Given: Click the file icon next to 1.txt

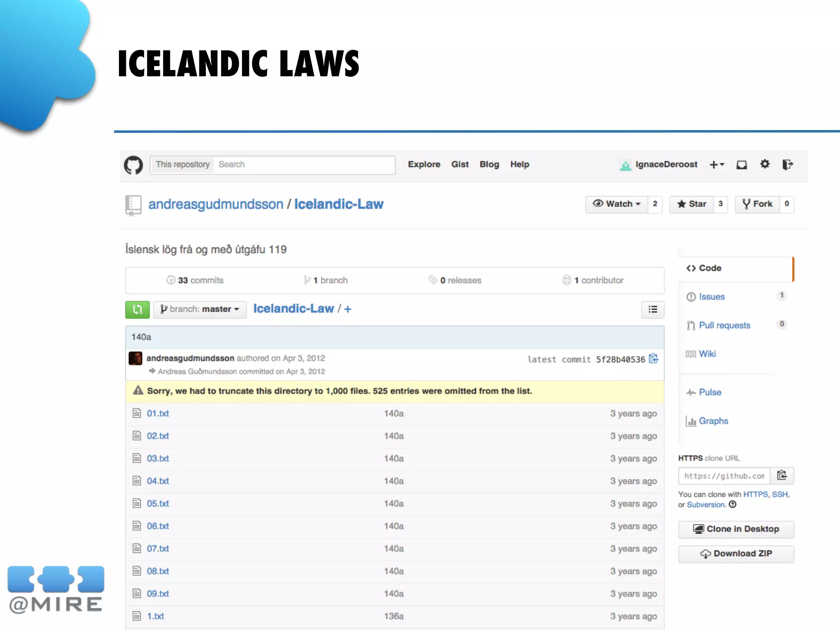Looking at the screenshot, I should (x=137, y=616).
